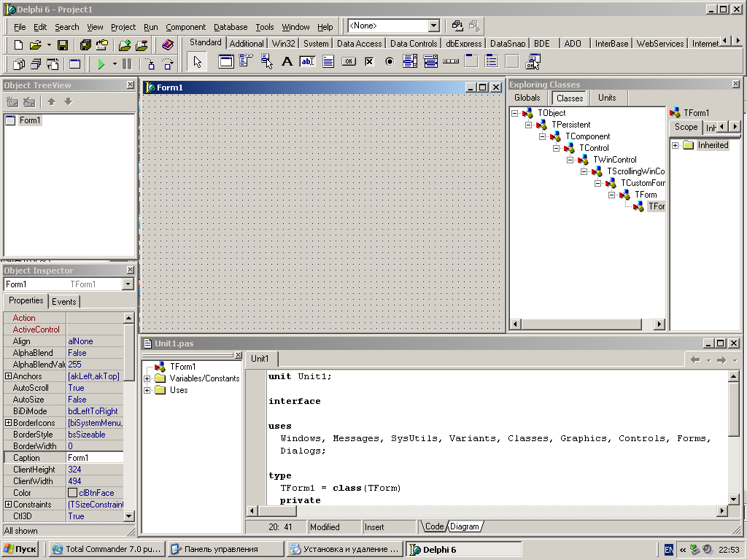The image size is (747, 560).
Task: Click the Step Over debug icon
Action: tap(168, 64)
